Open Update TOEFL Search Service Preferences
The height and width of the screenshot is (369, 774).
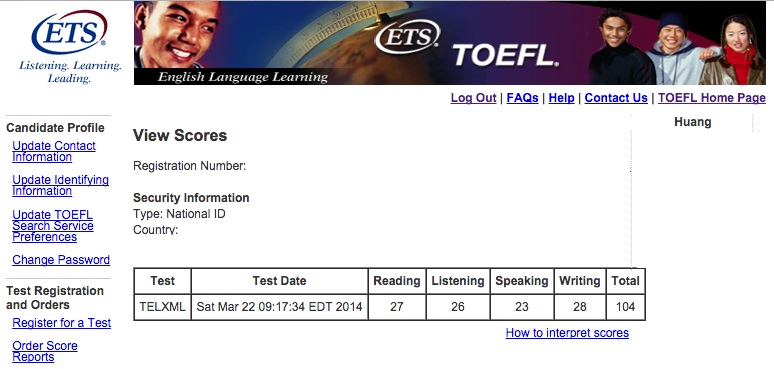pyautogui.click(x=53, y=226)
